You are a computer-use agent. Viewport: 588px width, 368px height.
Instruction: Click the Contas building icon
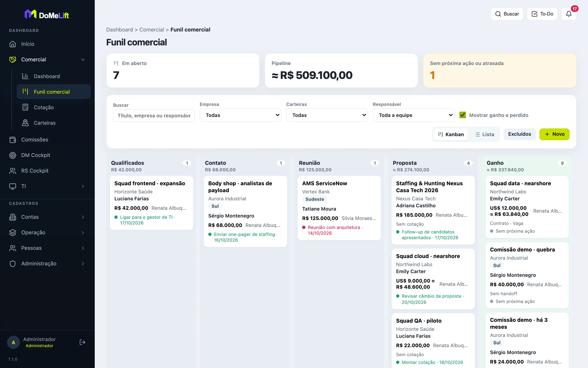(13, 217)
